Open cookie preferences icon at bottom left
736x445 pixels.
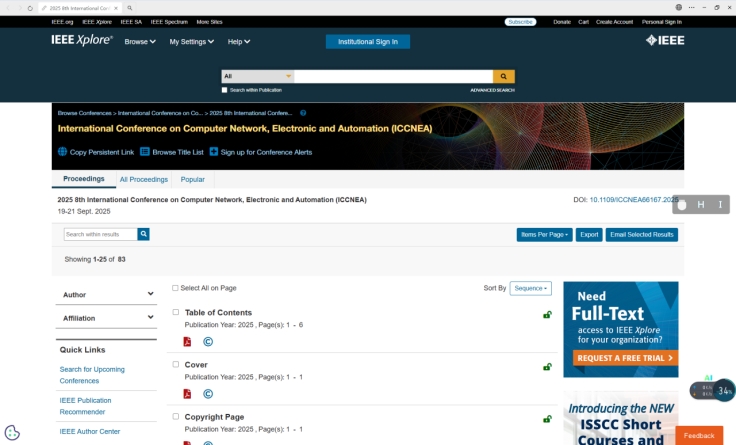tap(12, 432)
